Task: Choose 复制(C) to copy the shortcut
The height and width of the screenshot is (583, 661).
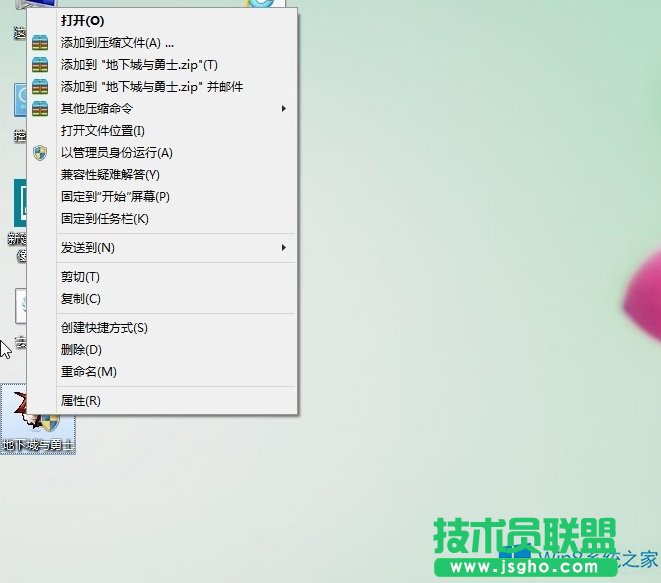Action: pos(80,298)
